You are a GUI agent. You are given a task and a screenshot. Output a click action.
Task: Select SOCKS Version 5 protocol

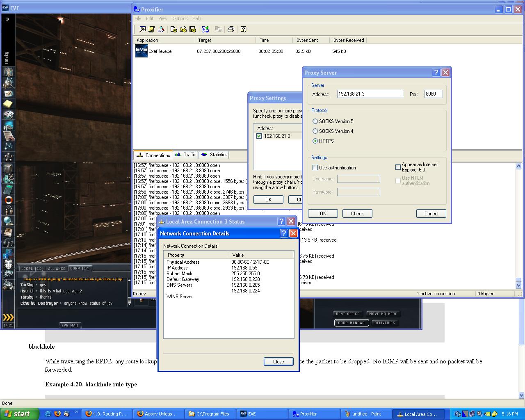tap(315, 121)
